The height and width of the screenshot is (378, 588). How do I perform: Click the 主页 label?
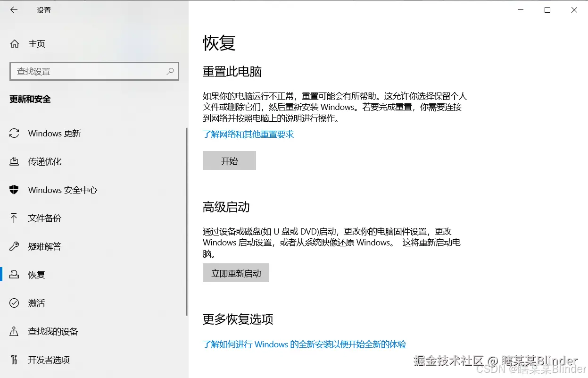click(37, 44)
